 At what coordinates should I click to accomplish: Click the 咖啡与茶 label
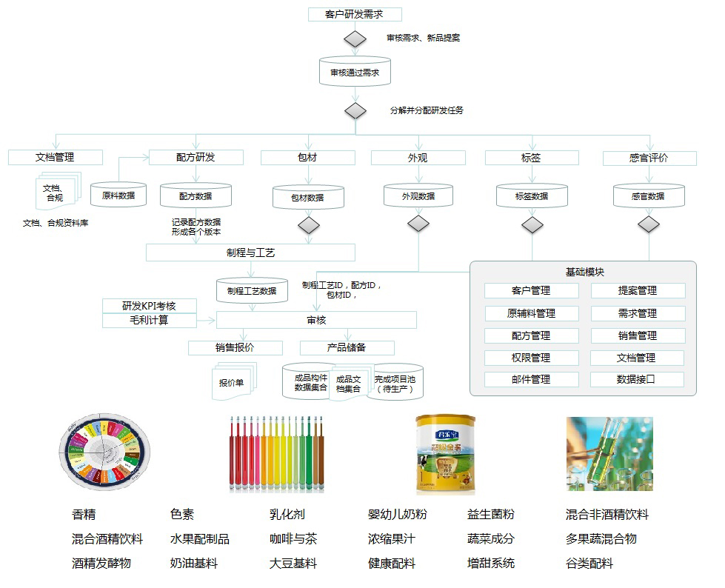point(293,538)
